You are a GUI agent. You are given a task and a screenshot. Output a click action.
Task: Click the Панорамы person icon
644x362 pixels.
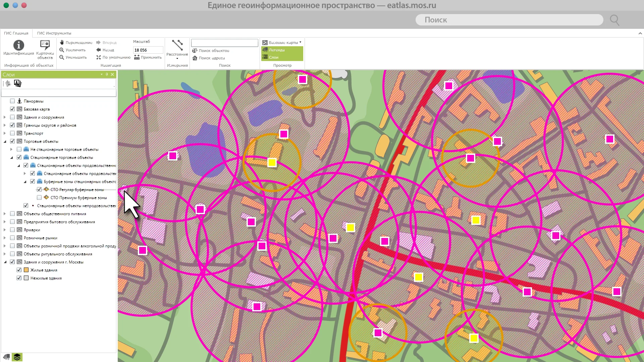click(19, 101)
